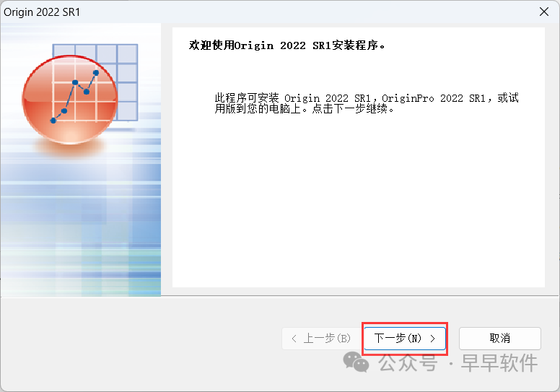Click the Origin 2022 SR1 title bar text
The height and width of the screenshot is (392, 560).
point(42,12)
